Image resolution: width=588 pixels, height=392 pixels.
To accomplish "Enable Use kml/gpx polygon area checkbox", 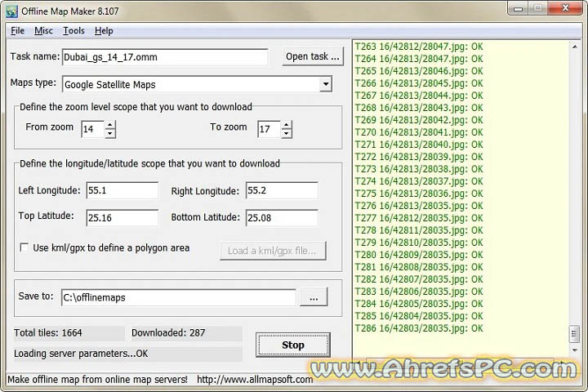I will tap(24, 247).
